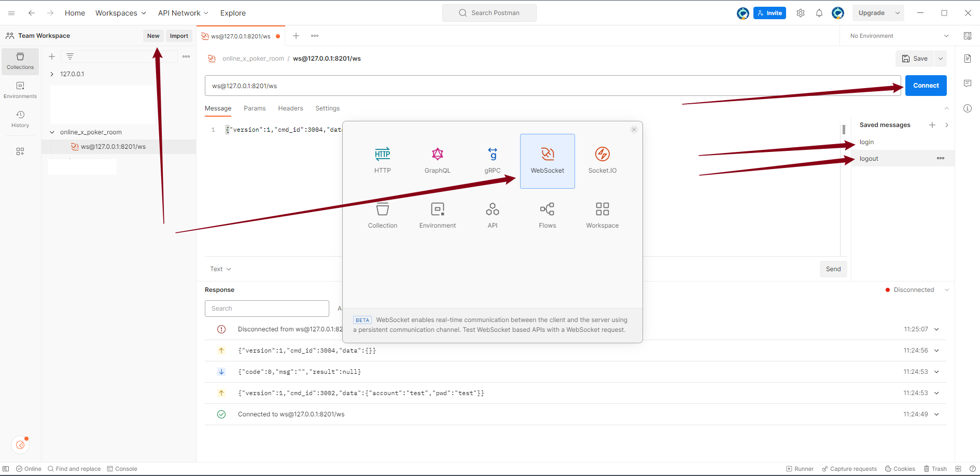Screen dimensions: 980x476
Task: Open environment quick look icon
Action: pyautogui.click(x=968, y=36)
